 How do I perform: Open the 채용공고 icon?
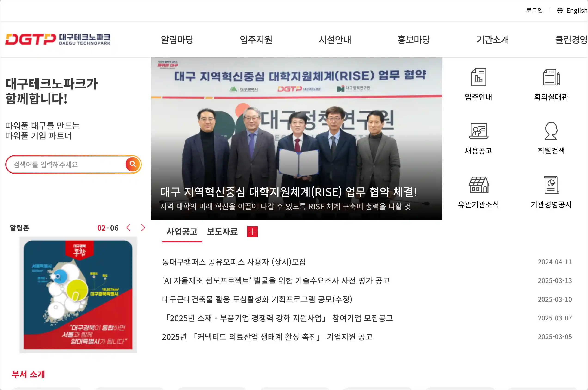click(478, 131)
